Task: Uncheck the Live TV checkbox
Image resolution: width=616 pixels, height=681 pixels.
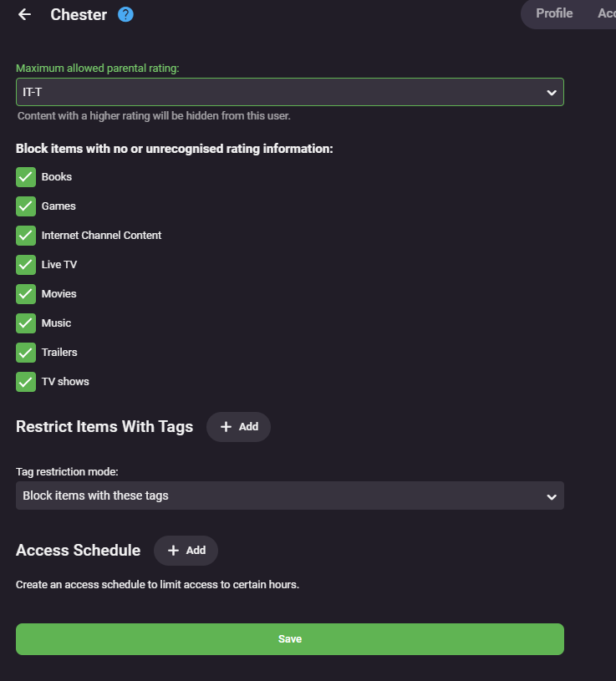Action: [x=26, y=265]
